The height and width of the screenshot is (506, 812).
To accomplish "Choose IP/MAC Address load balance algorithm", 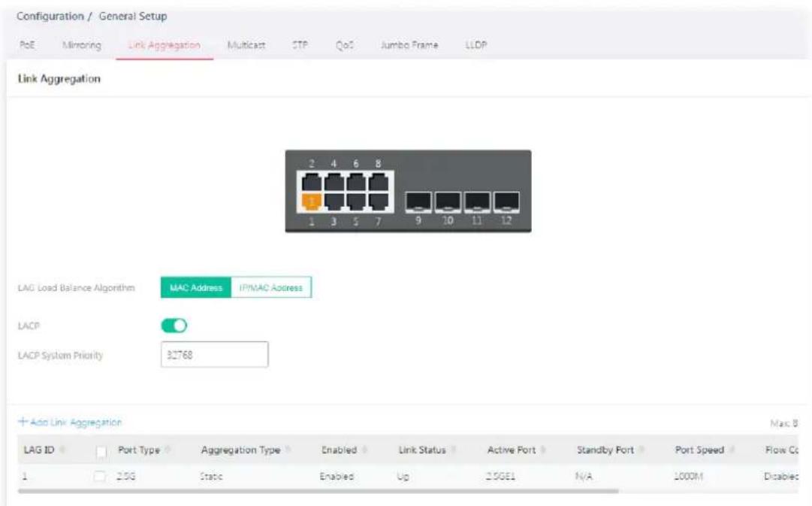I will pyautogui.click(x=271, y=288).
